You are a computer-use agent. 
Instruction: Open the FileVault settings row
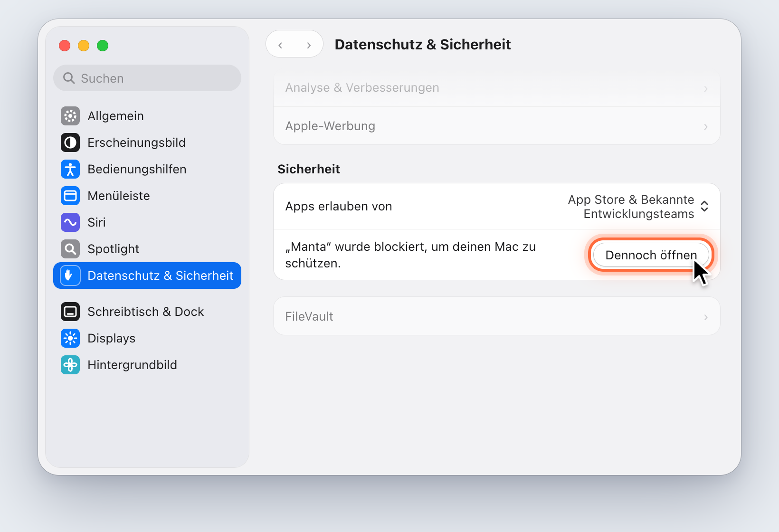497,316
